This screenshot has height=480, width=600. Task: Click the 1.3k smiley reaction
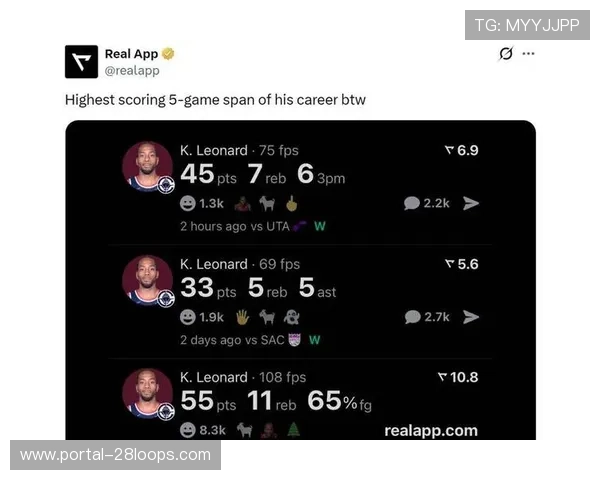click(202, 203)
